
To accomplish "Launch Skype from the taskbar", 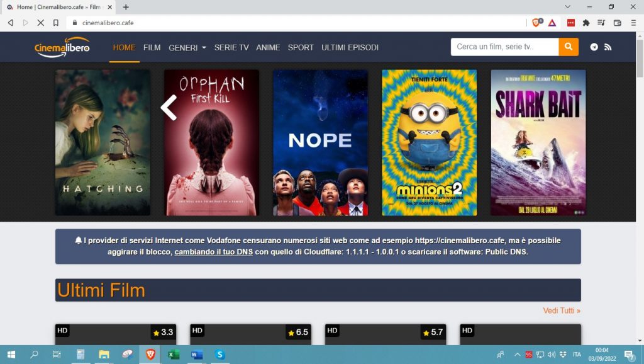I will 219,355.
